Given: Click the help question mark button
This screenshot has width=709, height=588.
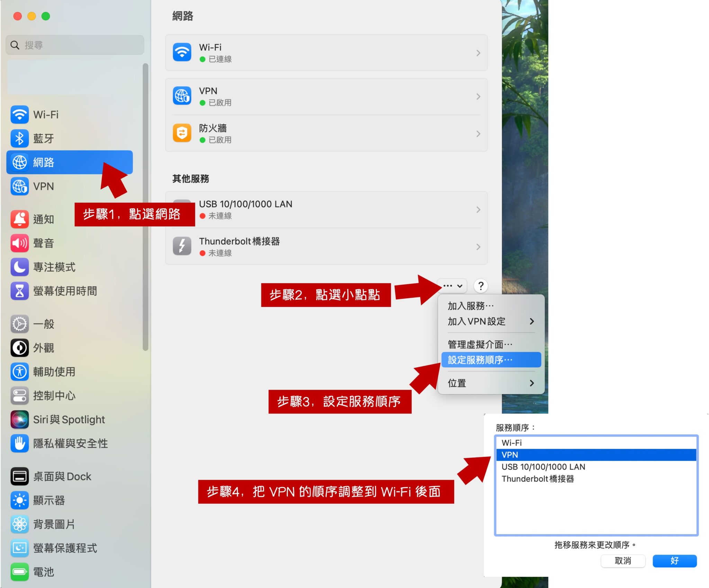Looking at the screenshot, I should click(x=481, y=286).
